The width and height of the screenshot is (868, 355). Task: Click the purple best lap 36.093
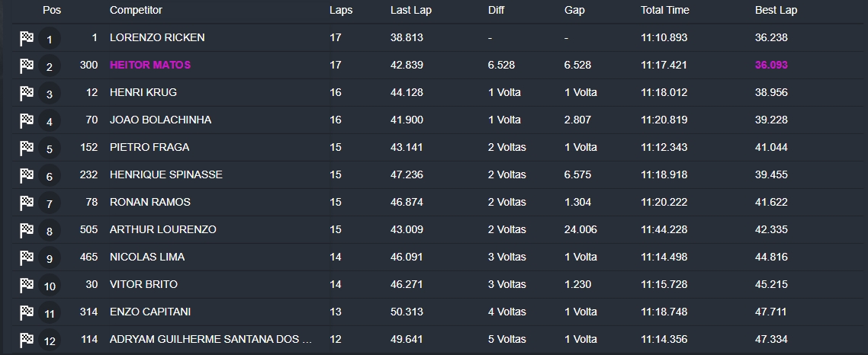point(771,65)
